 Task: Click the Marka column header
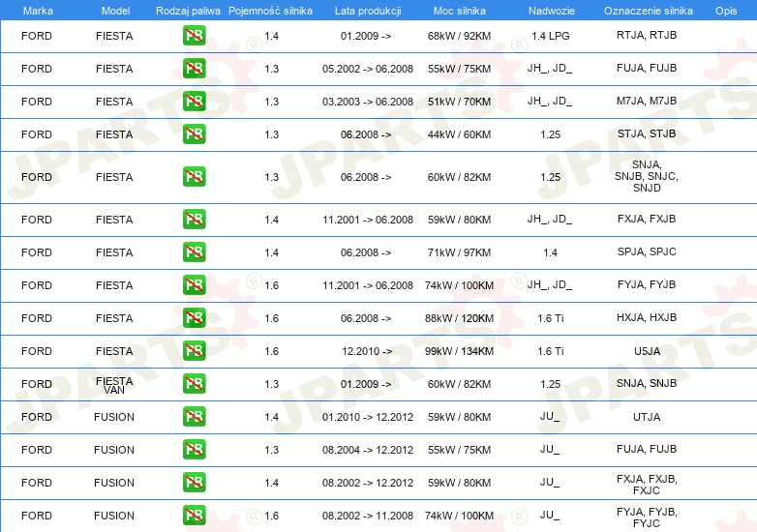coord(38,11)
